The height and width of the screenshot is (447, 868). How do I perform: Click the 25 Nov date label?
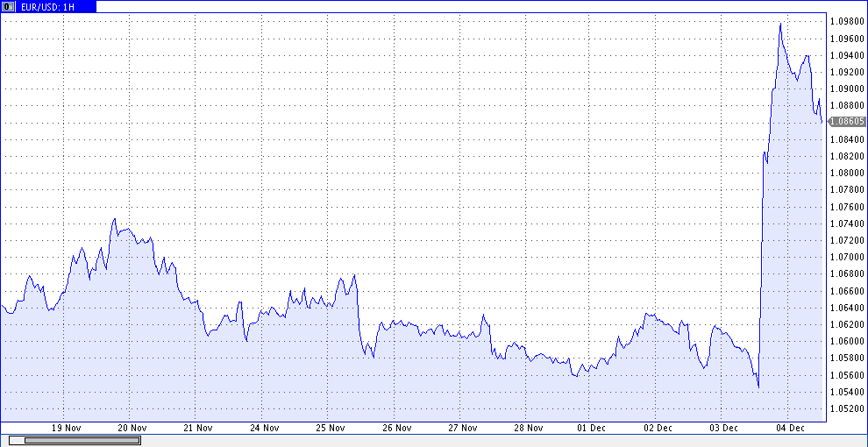pyautogui.click(x=330, y=428)
